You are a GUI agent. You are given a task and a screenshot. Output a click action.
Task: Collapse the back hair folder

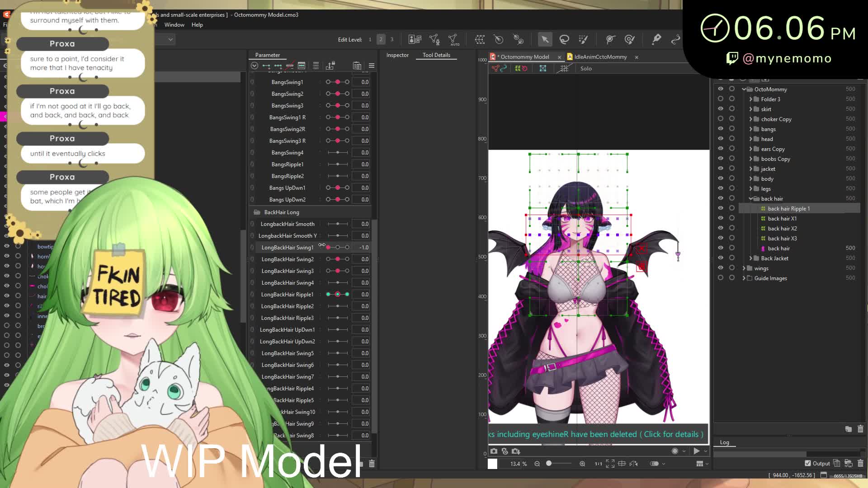(751, 199)
